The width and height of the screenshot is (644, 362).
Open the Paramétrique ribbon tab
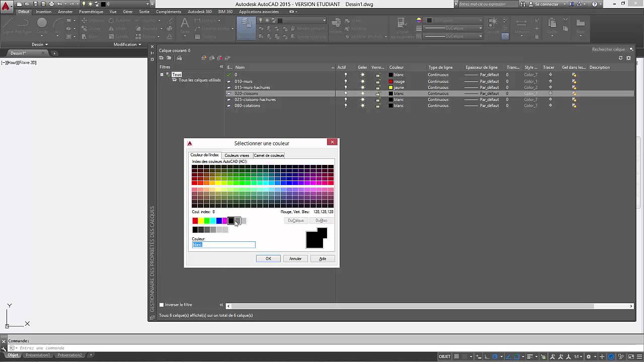coord(91,12)
